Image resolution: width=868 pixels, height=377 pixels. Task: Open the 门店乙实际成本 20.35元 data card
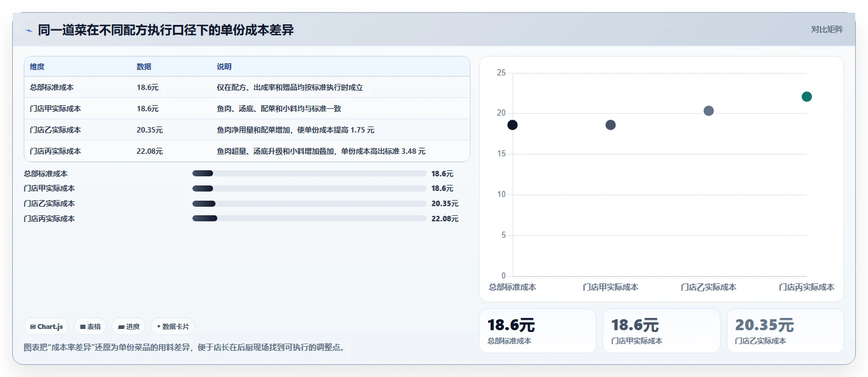point(785,331)
